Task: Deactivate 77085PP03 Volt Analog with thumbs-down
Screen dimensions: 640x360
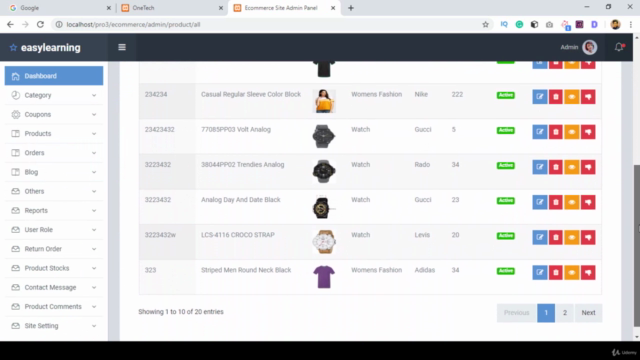Action: point(588,132)
